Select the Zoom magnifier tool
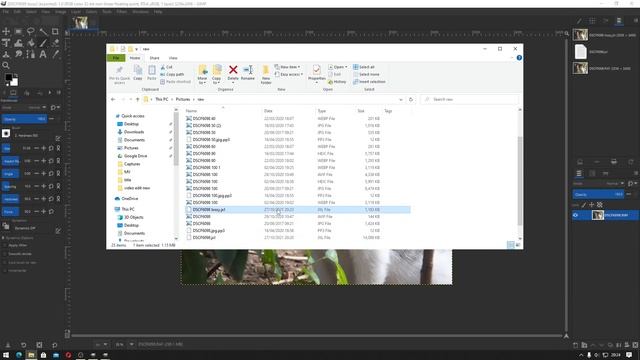 (6, 65)
